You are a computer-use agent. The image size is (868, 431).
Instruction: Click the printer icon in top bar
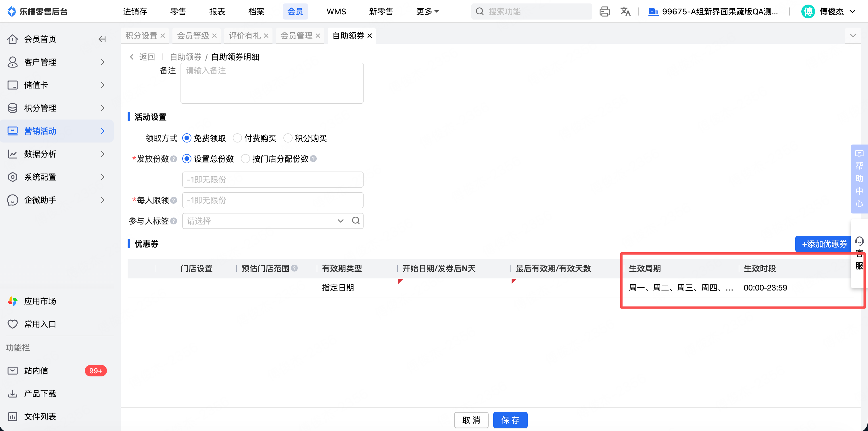[604, 11]
